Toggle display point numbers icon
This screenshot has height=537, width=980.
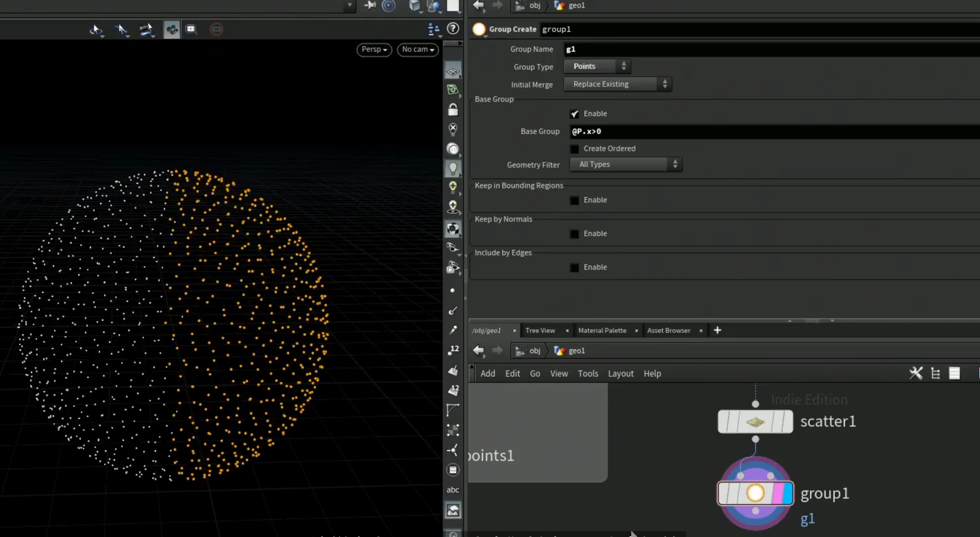coord(453,350)
